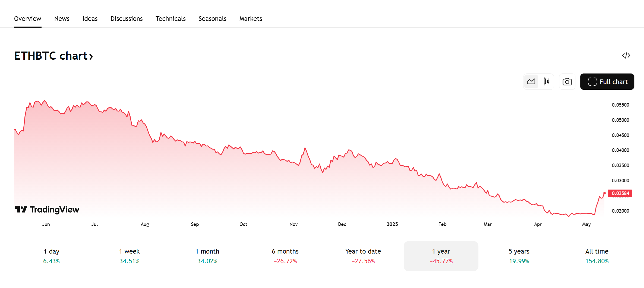Switch to candlestick chart icon

point(546,82)
